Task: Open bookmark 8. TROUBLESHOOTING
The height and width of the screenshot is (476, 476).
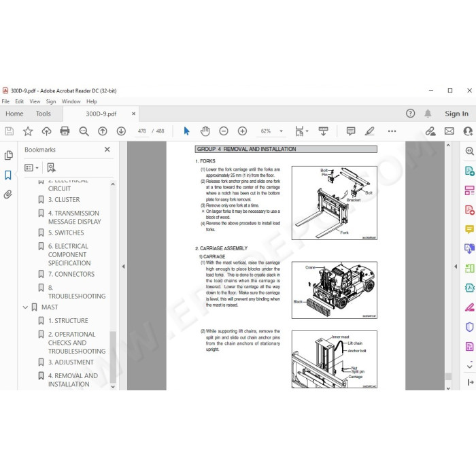Action: tap(77, 292)
